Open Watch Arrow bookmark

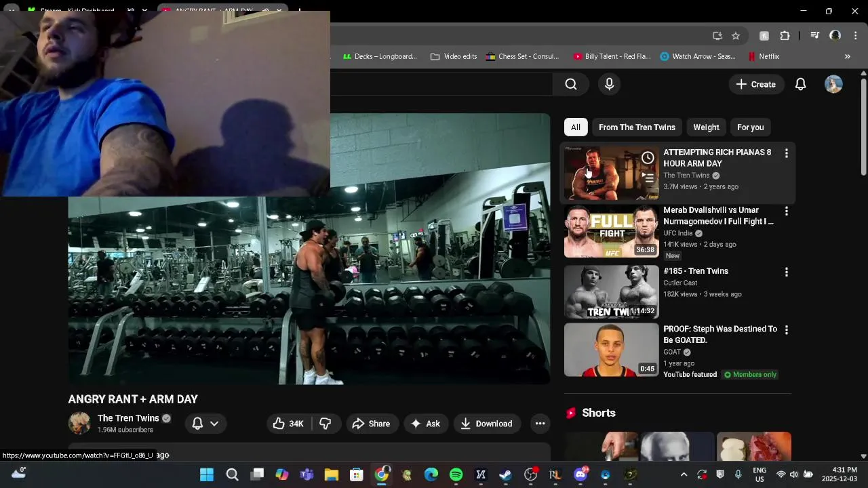click(x=698, y=56)
